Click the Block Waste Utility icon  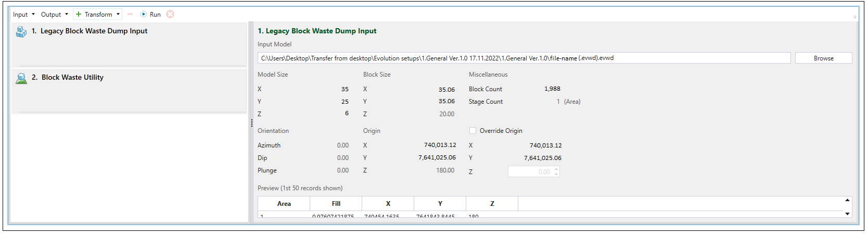21,78
